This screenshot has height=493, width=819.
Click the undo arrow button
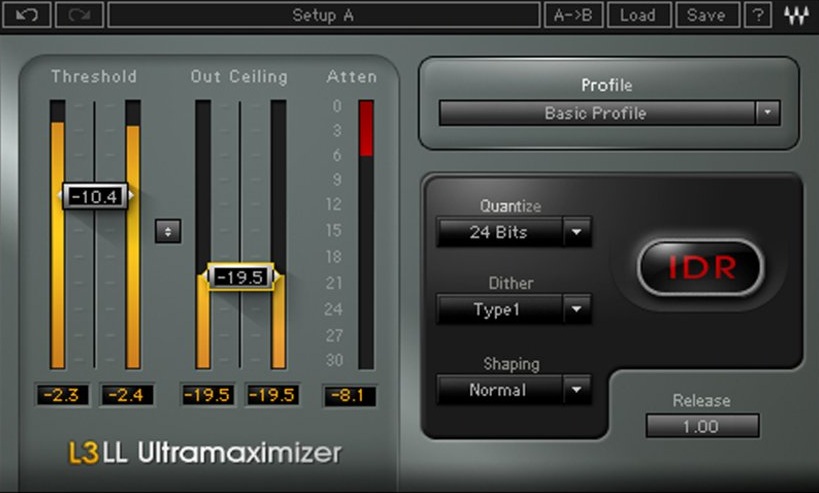pos(27,15)
